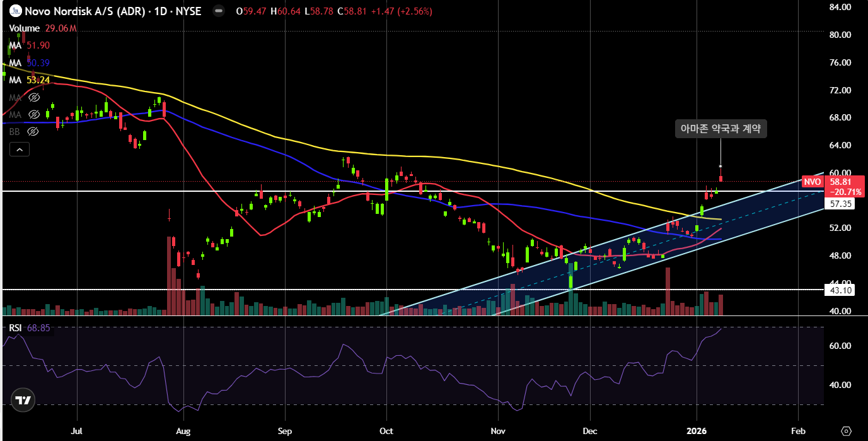Click the RSI scale value 40.00
868x441 pixels.
click(841, 385)
